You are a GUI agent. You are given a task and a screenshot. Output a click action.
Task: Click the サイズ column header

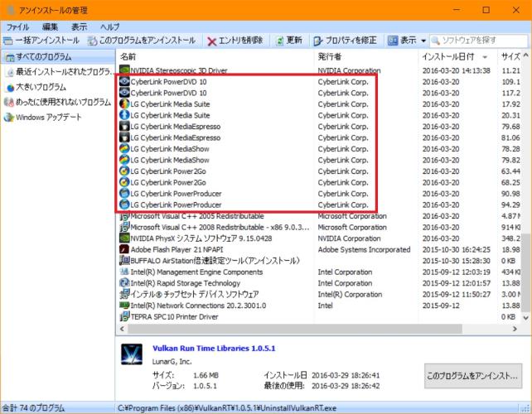click(510, 56)
